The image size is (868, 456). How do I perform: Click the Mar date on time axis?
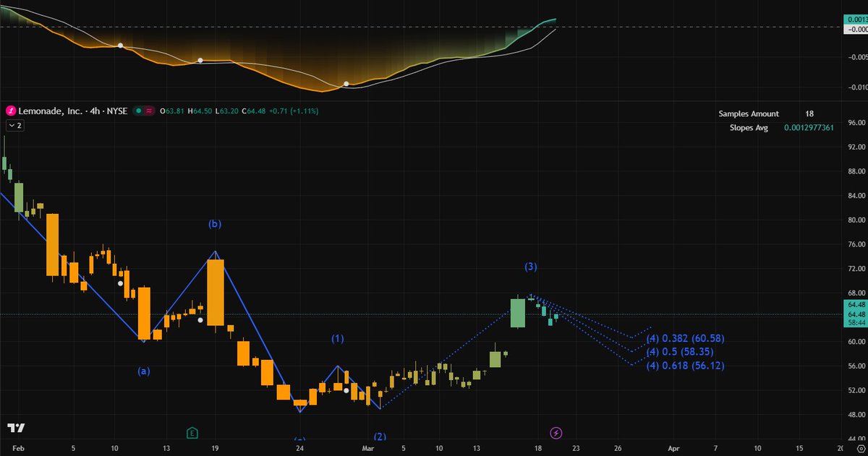[367, 449]
